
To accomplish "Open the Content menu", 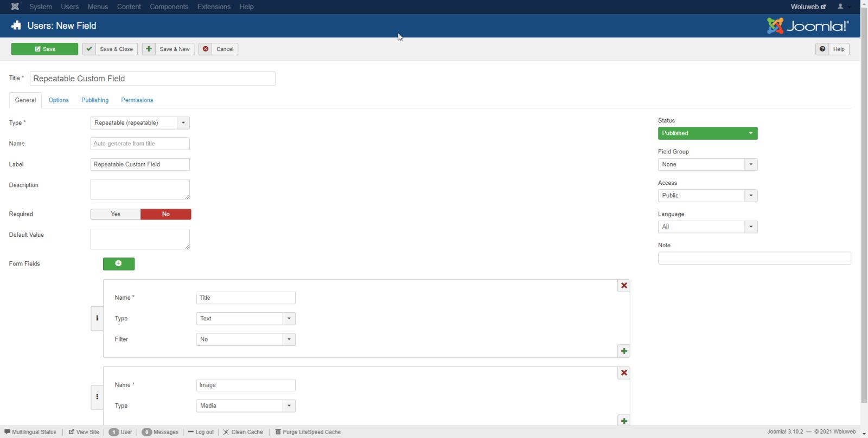I will point(129,7).
